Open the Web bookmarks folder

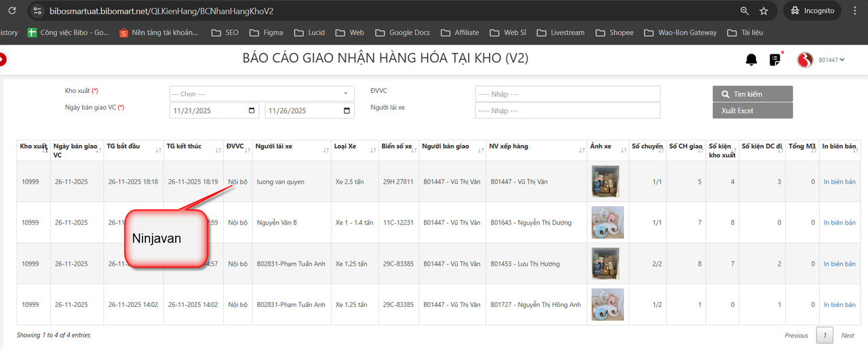tap(350, 33)
